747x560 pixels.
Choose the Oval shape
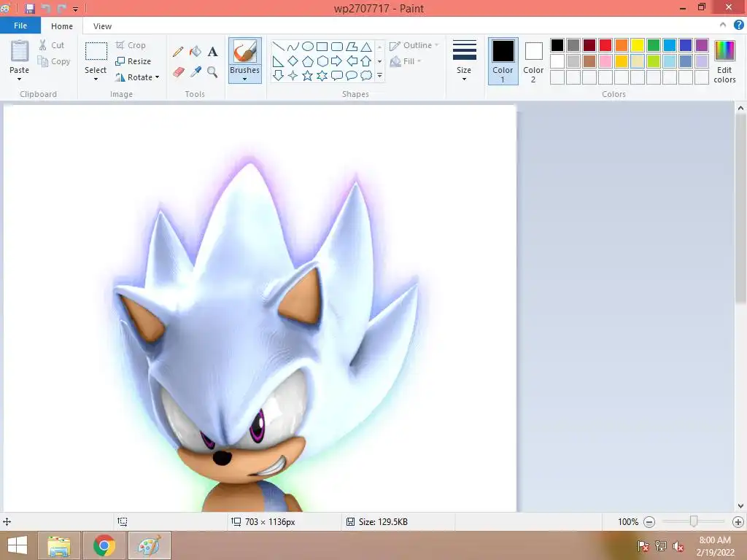tap(308, 46)
